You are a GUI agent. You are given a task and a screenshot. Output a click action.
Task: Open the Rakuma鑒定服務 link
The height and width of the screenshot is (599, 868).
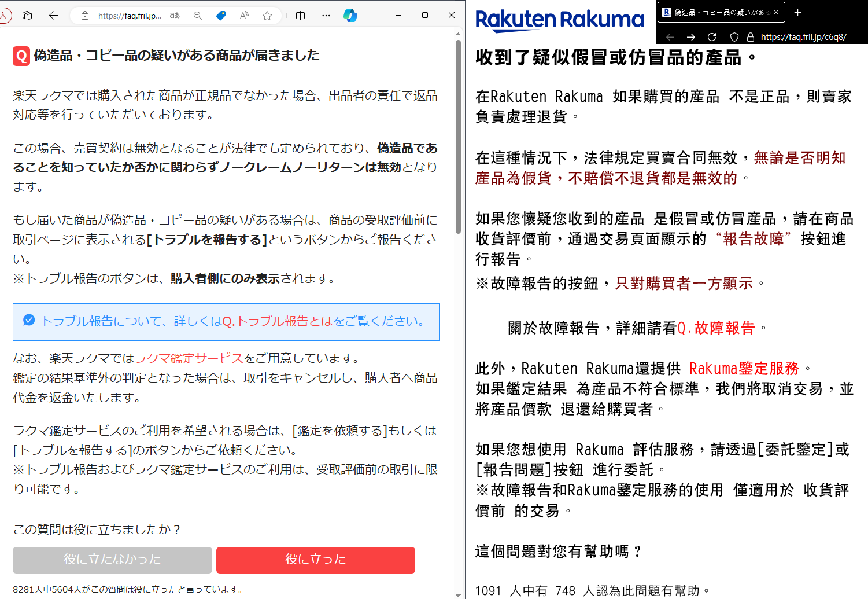pos(744,369)
